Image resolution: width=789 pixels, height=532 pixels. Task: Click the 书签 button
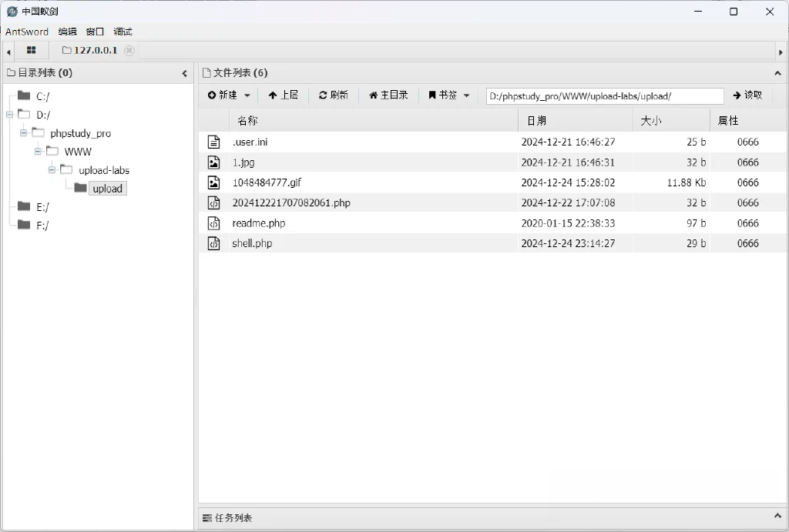click(443, 95)
